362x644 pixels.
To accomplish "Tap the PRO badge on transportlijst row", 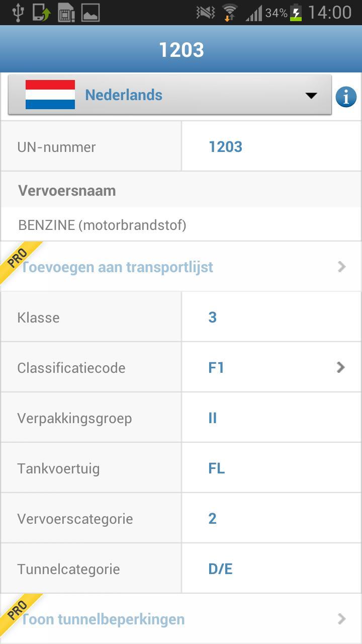I will (x=18, y=258).
